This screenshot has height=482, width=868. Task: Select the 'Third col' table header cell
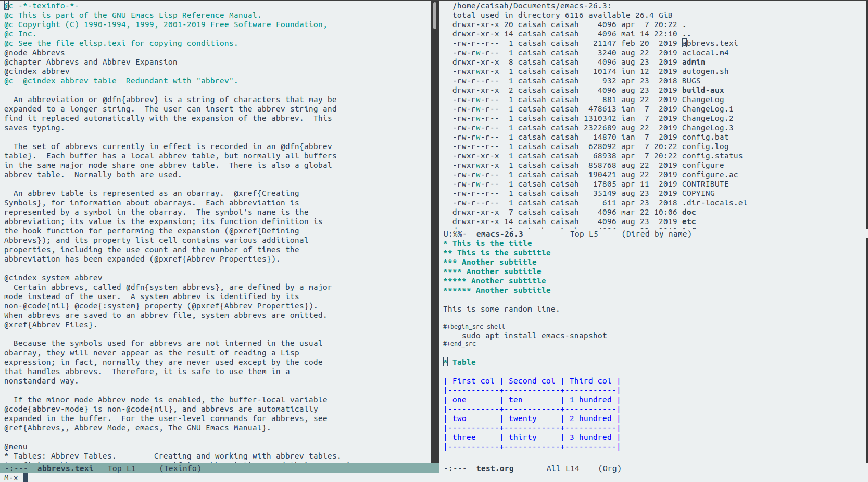590,381
